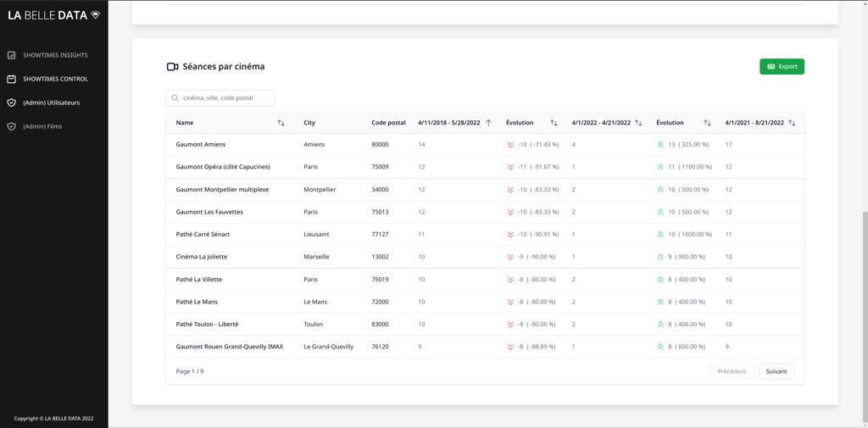
Task: Click the Le Grand-Quevilly city cell
Action: click(x=328, y=347)
